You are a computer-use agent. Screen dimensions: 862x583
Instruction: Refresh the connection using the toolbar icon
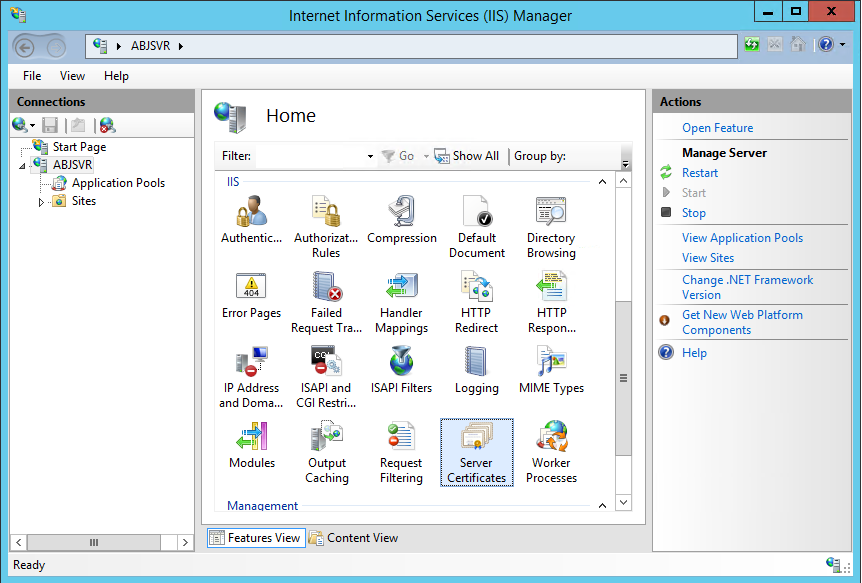(751, 44)
